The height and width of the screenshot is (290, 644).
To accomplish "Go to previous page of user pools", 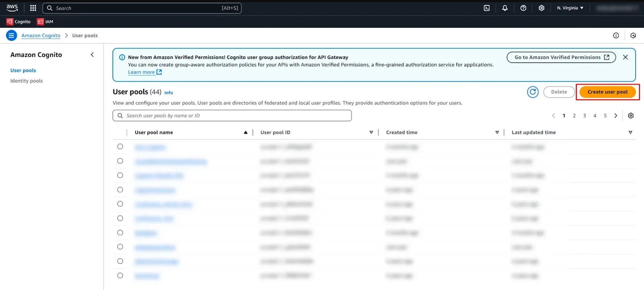I will [x=553, y=116].
